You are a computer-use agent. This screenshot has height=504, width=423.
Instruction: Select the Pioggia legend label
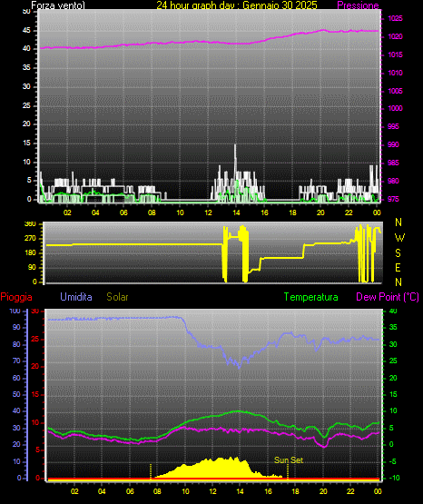(x=16, y=297)
